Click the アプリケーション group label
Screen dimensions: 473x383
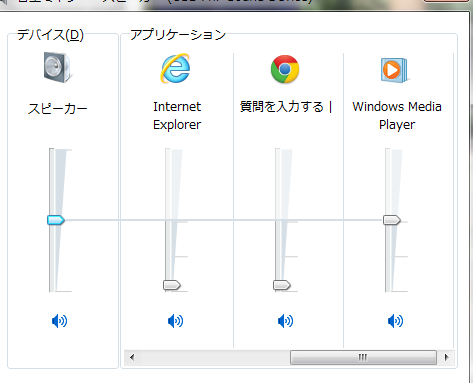178,35
